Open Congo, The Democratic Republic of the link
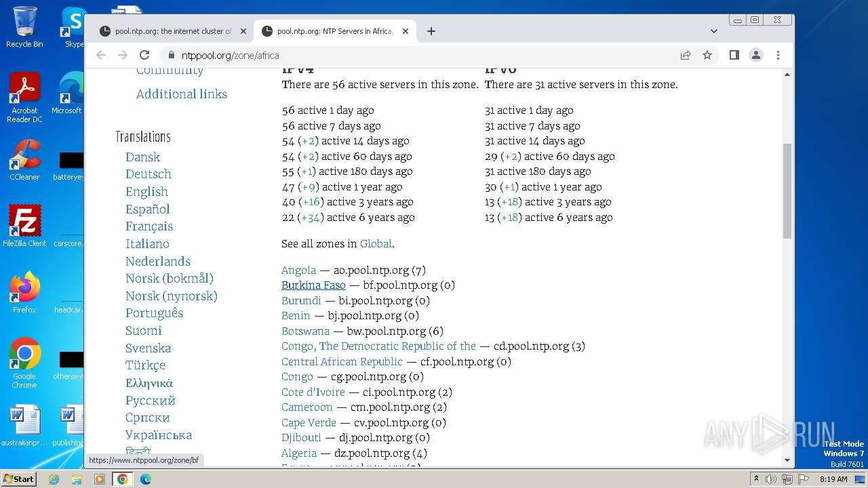868x488 pixels. pos(379,346)
